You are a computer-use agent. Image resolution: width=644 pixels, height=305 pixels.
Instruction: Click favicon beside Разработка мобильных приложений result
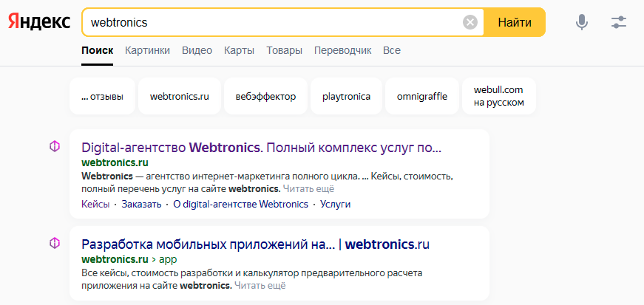click(x=54, y=244)
